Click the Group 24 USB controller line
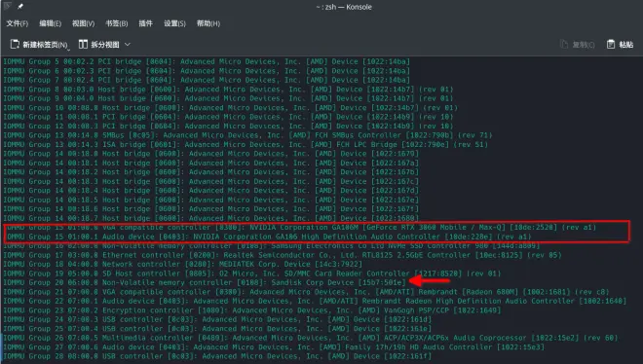 click(217, 319)
